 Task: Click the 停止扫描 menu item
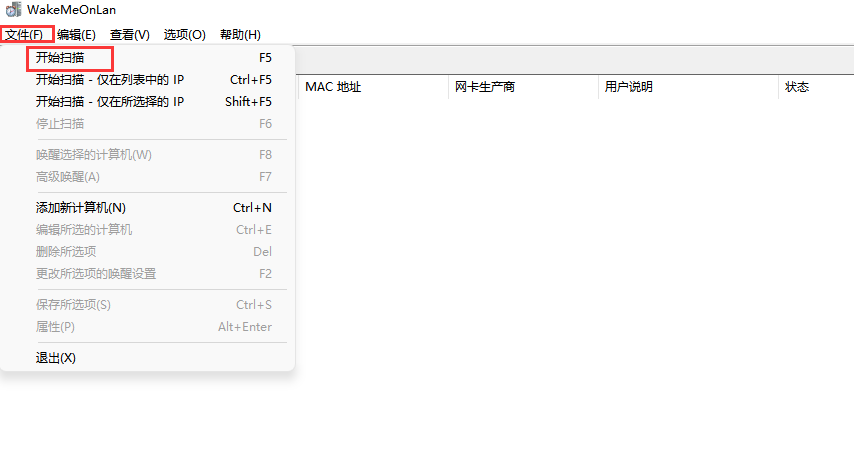pyautogui.click(x=60, y=124)
